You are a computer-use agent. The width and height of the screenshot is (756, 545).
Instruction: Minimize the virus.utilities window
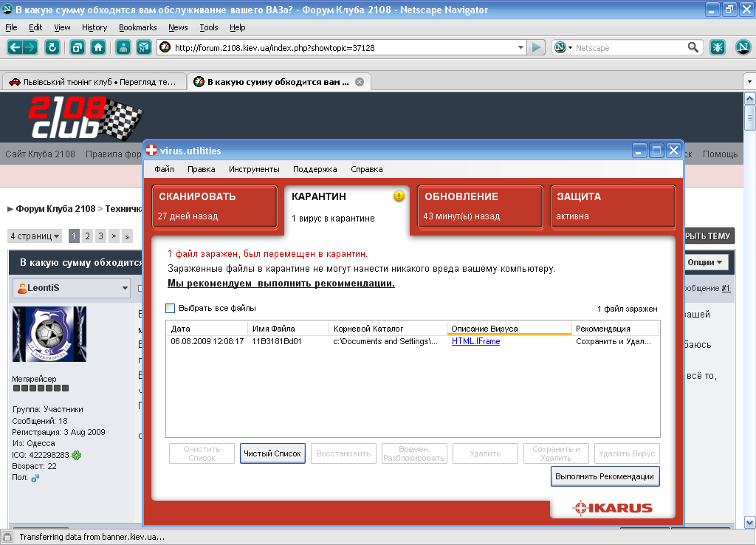coord(639,151)
